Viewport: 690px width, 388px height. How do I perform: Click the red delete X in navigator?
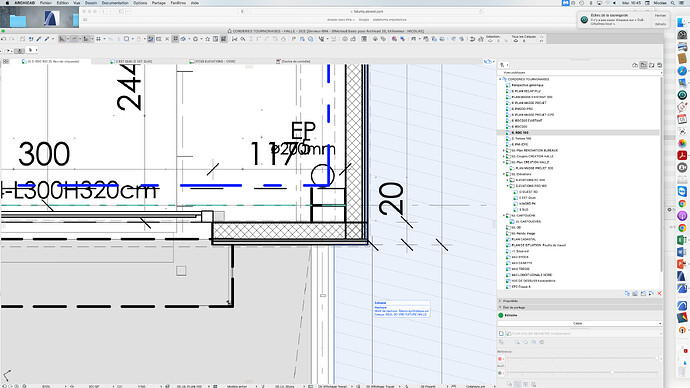point(659,293)
